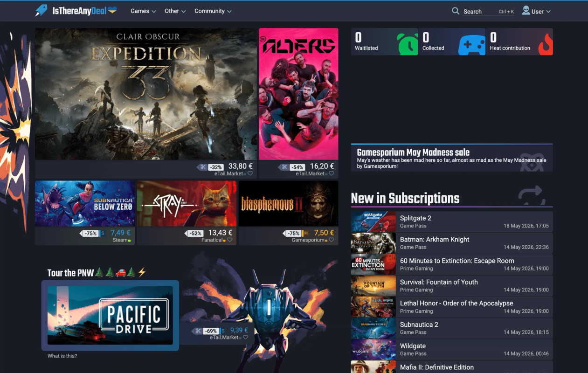Click the Batman: Arkham Knight subscription row
The width and height of the screenshot is (588, 373).
pyautogui.click(x=452, y=243)
